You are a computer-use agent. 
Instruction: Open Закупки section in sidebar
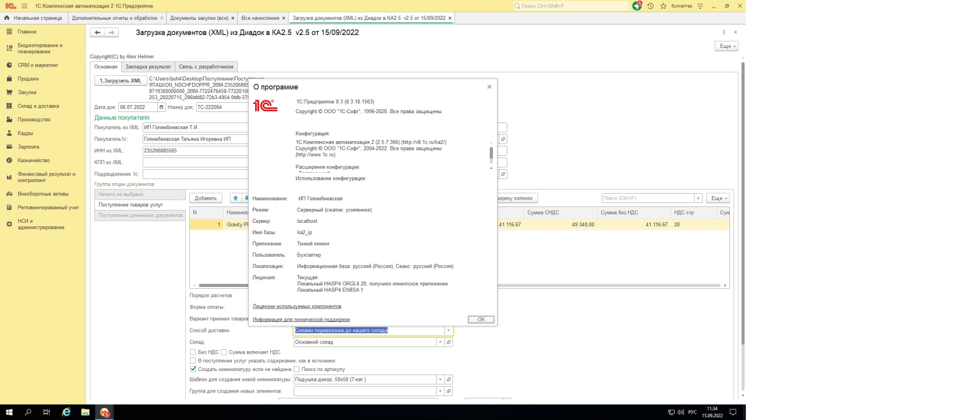tap(27, 93)
